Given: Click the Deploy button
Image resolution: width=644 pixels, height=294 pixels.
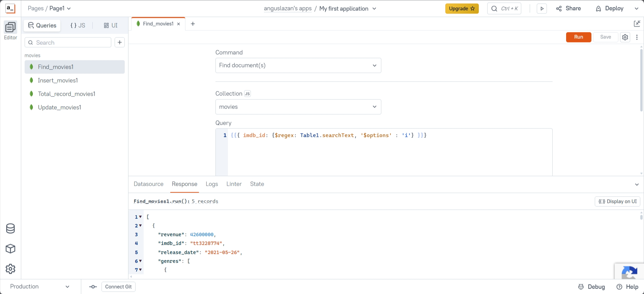Looking at the screenshot, I should click(610, 9).
